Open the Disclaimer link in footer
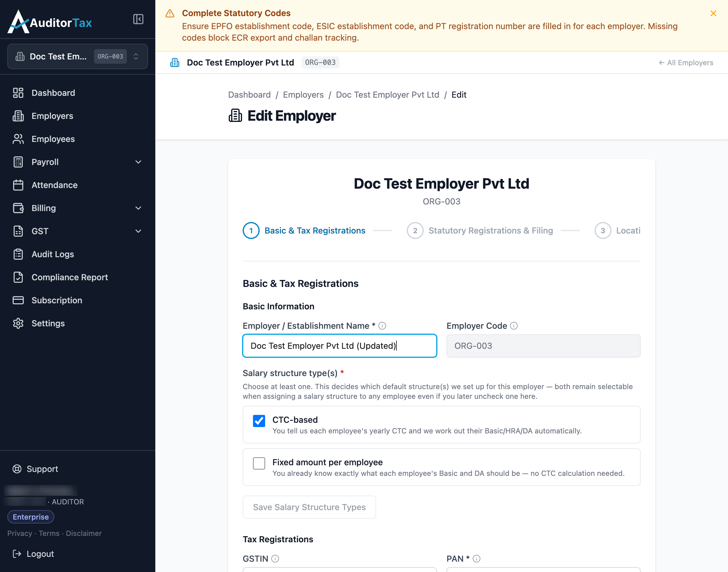 [x=84, y=533]
